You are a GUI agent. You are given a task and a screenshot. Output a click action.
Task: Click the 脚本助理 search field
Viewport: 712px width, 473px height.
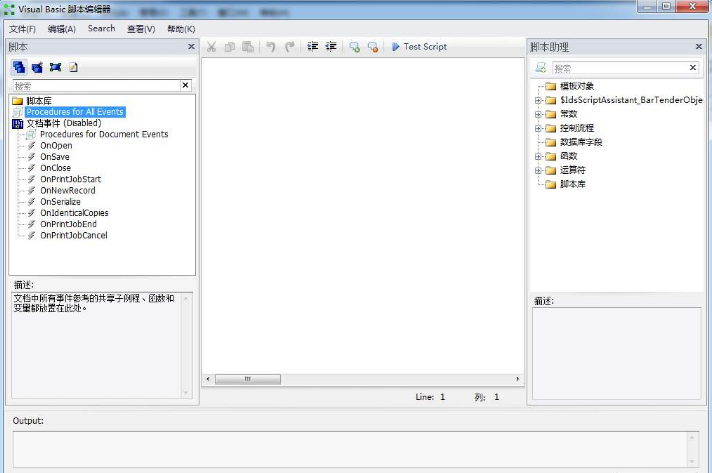point(620,68)
